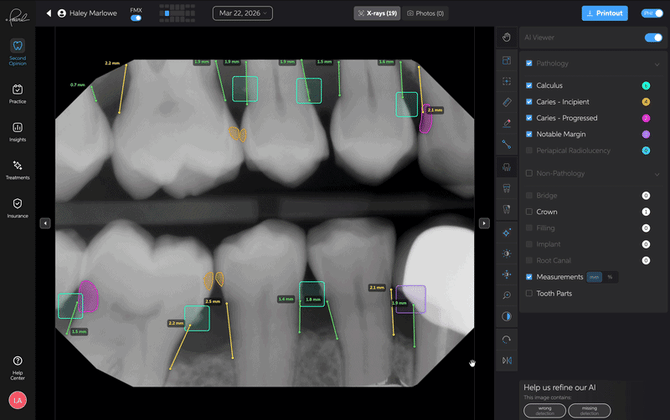Screen dimensions: 670x420
Task: Uncheck the Calculus checkbox
Action: point(529,86)
